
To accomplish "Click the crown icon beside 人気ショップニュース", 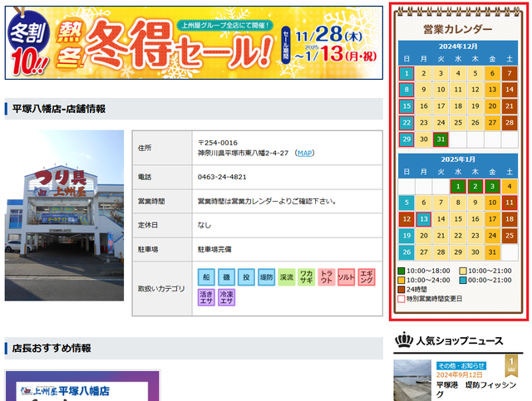I will click(403, 340).
